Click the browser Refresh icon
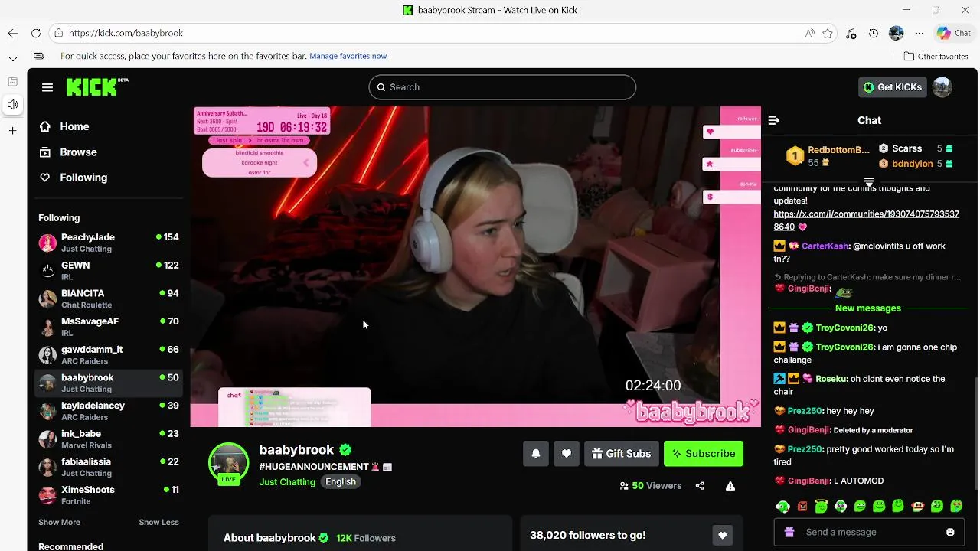The width and height of the screenshot is (980, 551). 36,33
